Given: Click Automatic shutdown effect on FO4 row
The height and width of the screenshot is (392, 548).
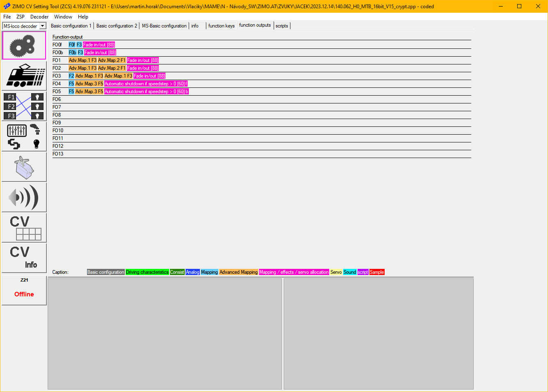Looking at the screenshot, I should 146,84.
